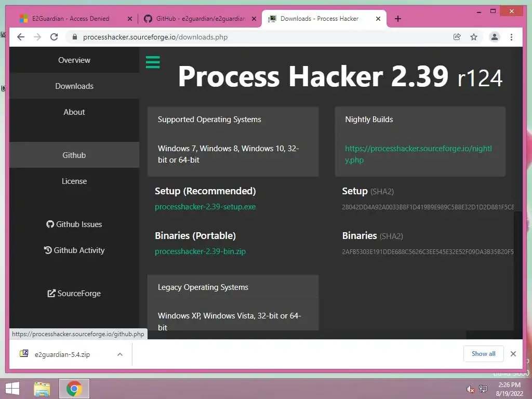
Task: Click the Binaries SHA2 hash text
Action: (428, 252)
